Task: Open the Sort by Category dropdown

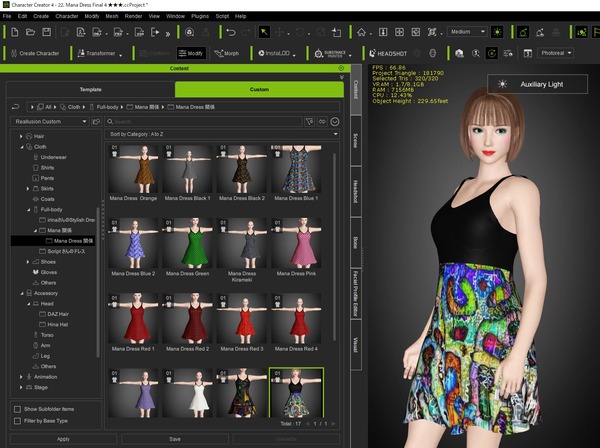Action: click(222, 134)
